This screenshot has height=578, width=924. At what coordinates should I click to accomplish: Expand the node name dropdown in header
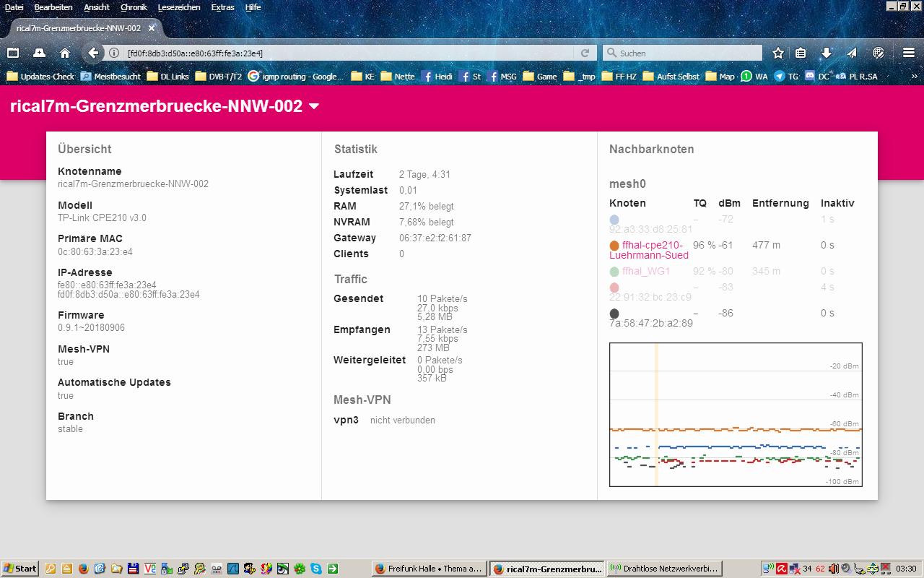click(x=314, y=106)
